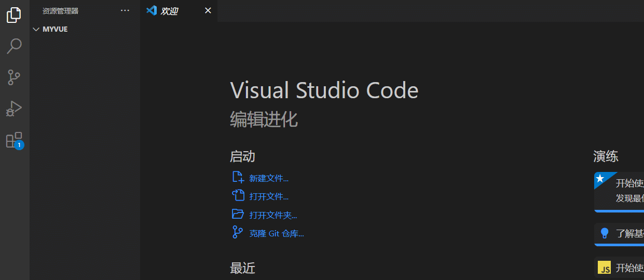Image resolution: width=644 pixels, height=280 pixels.
Task: Open Source Control view icon
Action: 14,77
